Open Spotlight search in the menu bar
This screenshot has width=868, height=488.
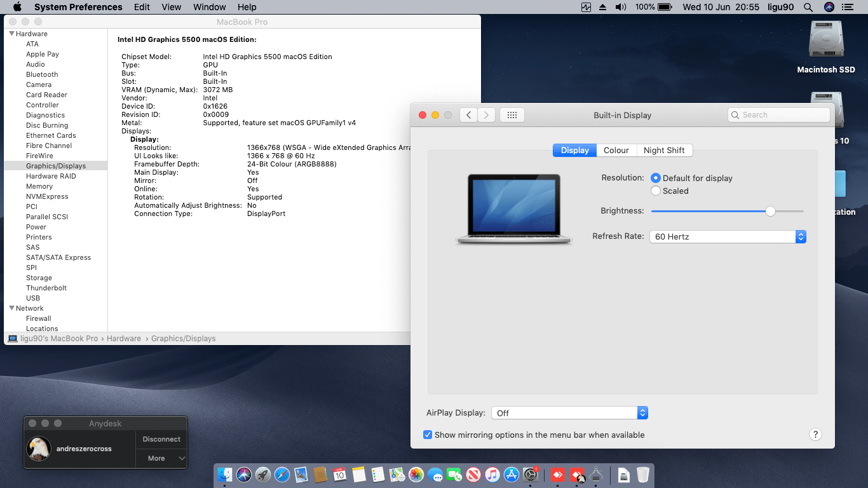point(808,7)
